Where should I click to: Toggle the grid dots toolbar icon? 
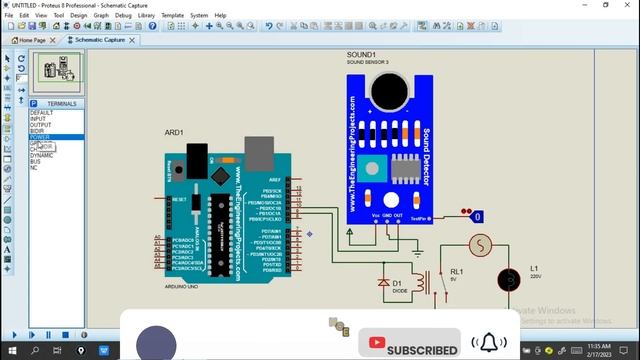point(181,26)
